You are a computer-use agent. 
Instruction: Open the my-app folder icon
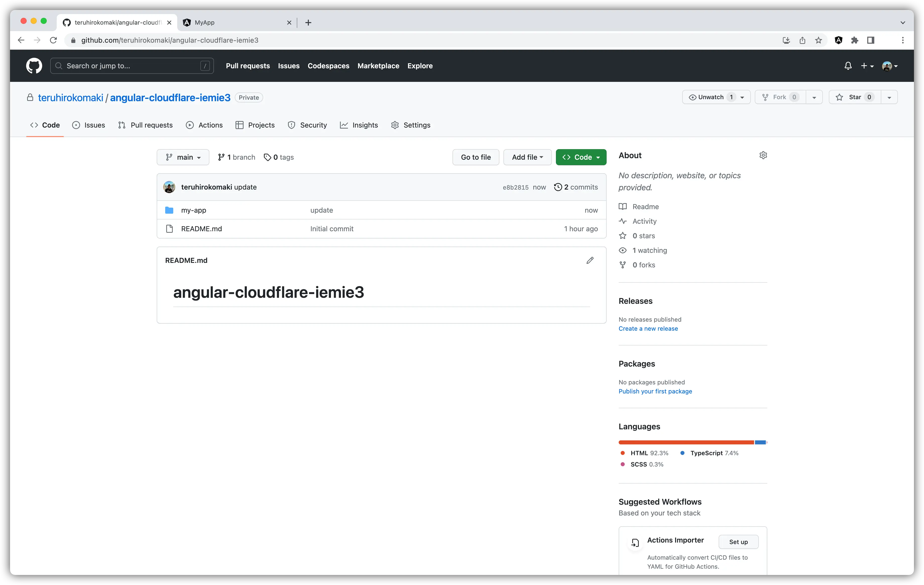(169, 210)
